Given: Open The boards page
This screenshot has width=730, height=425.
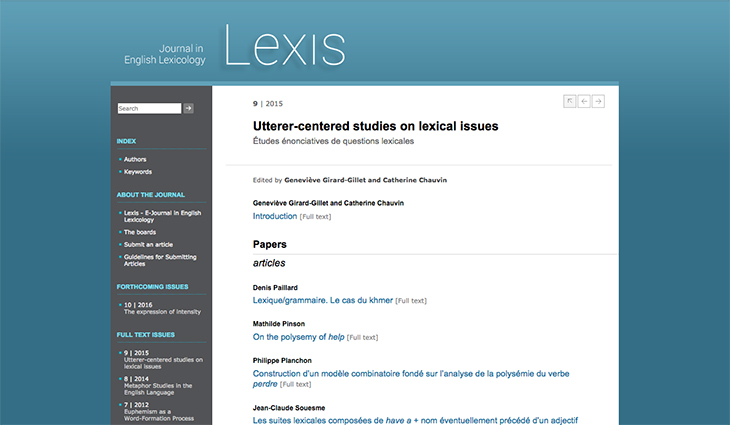Looking at the screenshot, I should pos(140,232).
